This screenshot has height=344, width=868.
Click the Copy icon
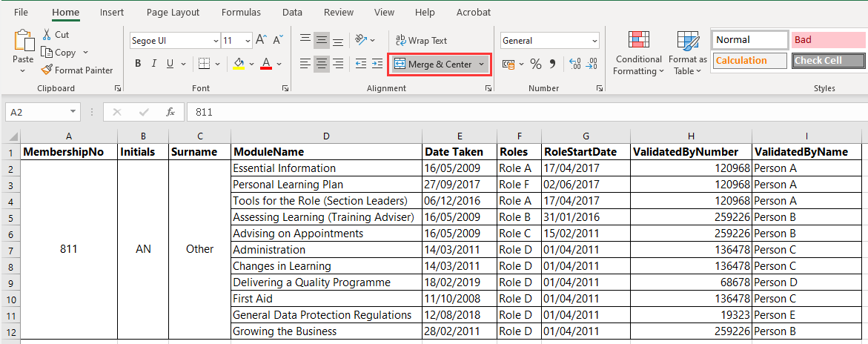[47, 52]
